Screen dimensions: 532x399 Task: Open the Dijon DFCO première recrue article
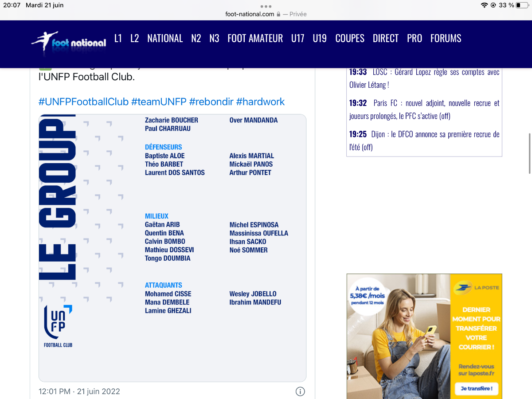click(x=424, y=141)
